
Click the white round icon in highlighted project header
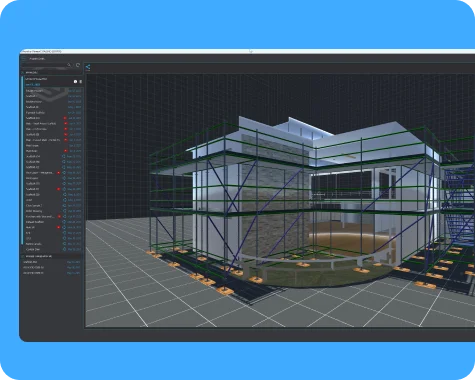pyautogui.click(x=75, y=81)
